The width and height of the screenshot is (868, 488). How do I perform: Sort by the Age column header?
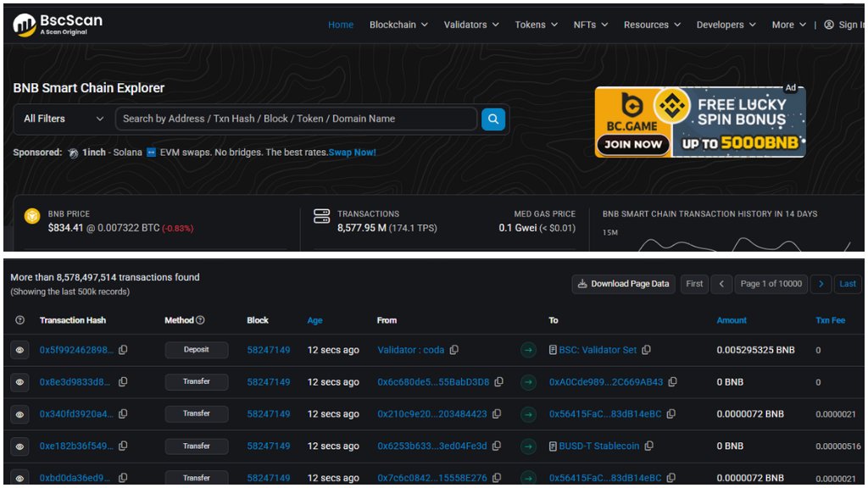click(314, 320)
